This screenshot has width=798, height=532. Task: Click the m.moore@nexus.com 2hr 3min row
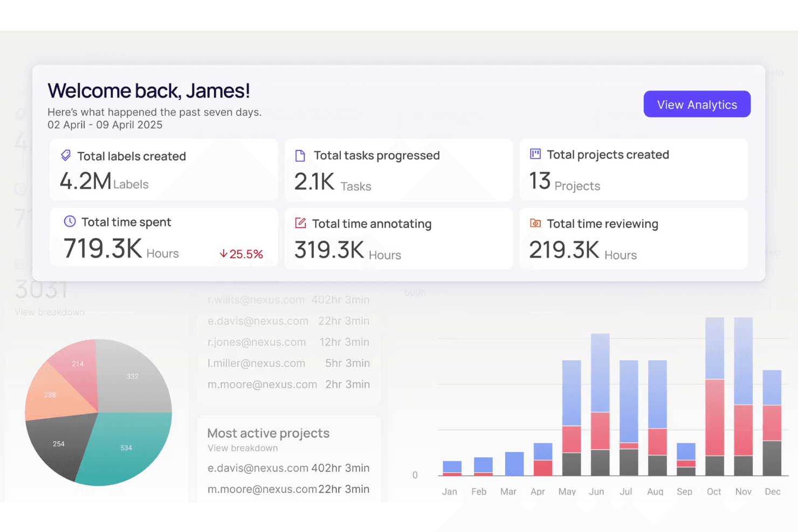[288, 384]
